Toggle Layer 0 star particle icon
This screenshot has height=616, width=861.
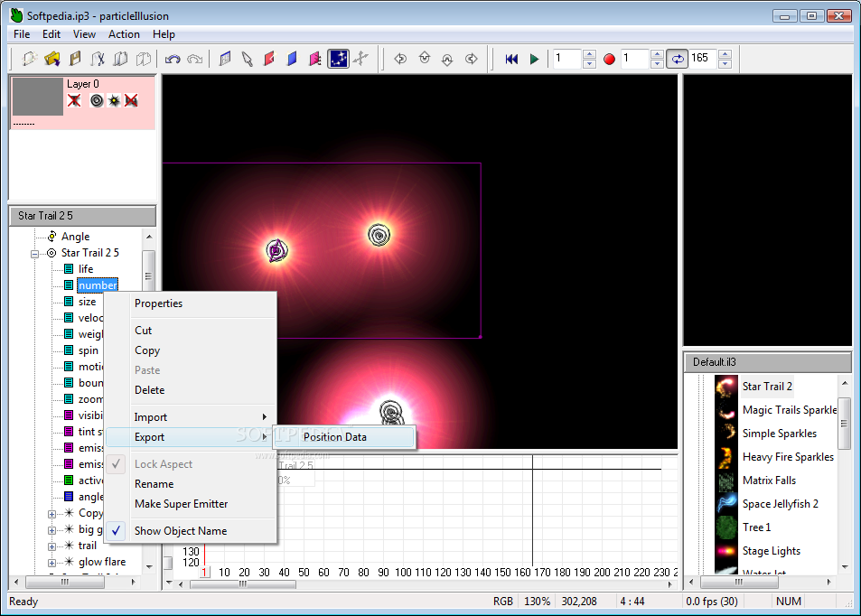coord(114,100)
